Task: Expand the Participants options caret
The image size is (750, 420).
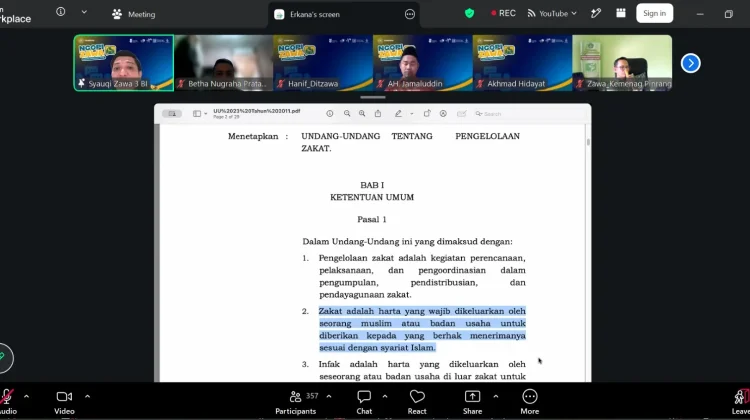Action: (x=329, y=397)
